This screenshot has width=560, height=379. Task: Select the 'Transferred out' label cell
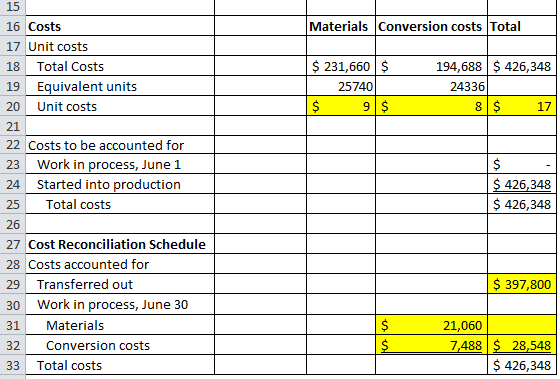[x=120, y=284]
